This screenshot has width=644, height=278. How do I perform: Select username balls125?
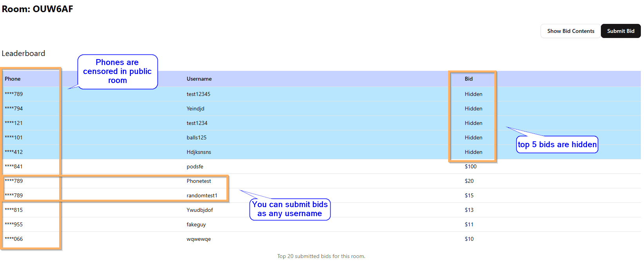coord(196,137)
